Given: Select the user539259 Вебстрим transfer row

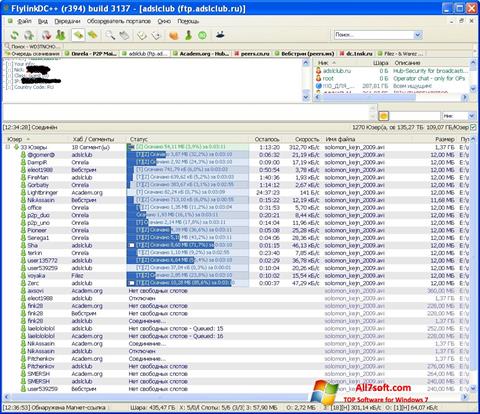Looking at the screenshot, I should (x=236, y=389).
